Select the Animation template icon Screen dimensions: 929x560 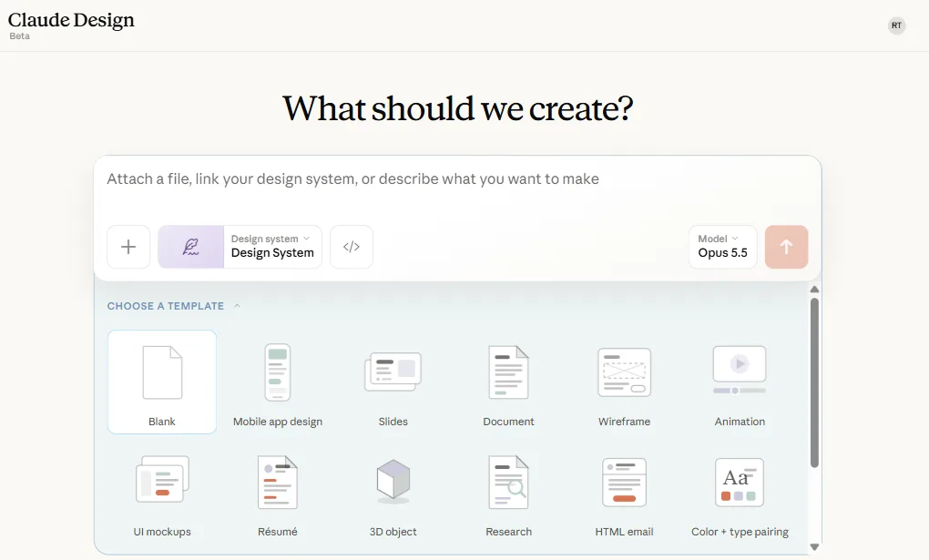click(x=740, y=371)
